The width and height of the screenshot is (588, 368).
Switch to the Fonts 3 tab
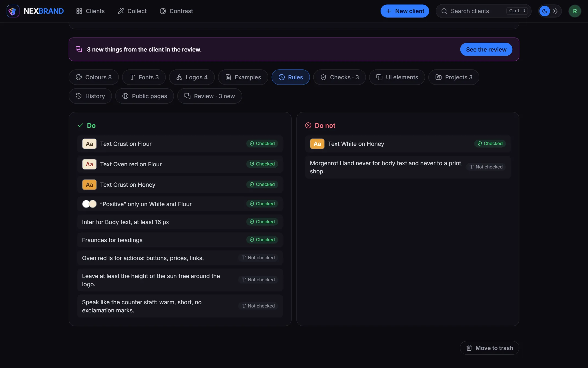(x=144, y=77)
